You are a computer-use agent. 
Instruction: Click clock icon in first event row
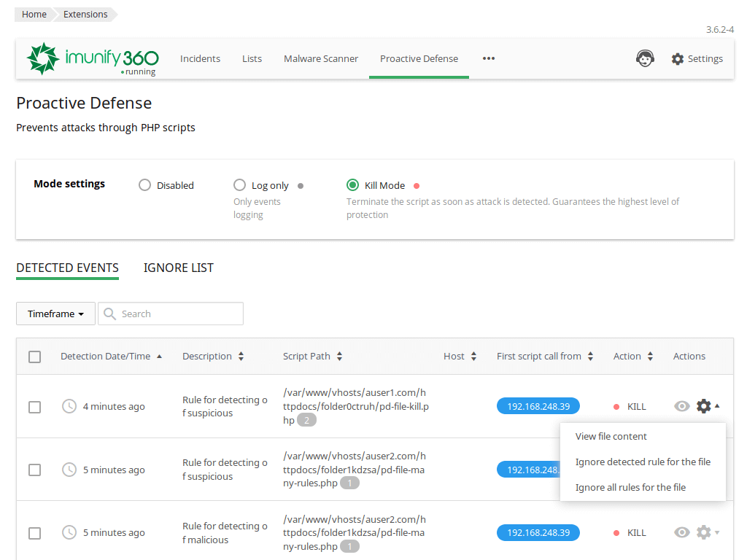click(69, 406)
